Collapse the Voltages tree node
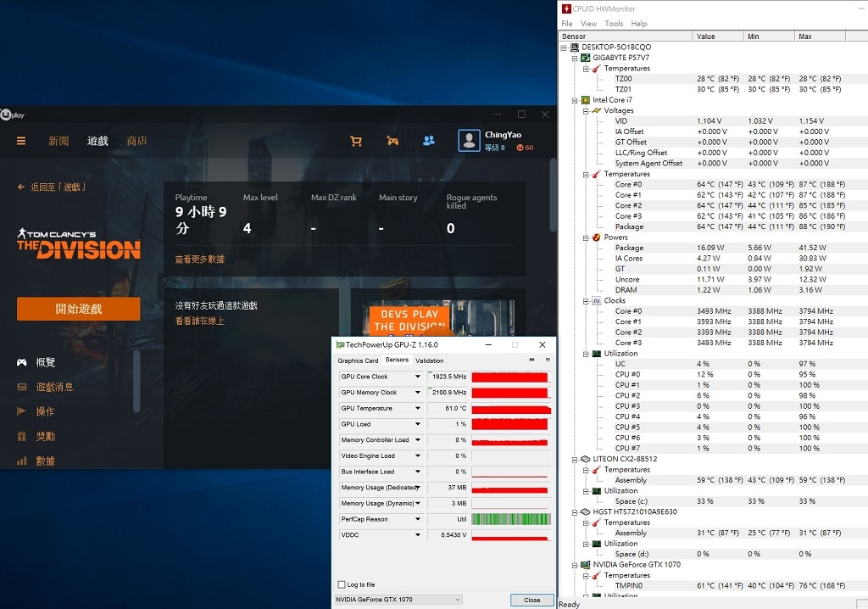 click(x=586, y=111)
